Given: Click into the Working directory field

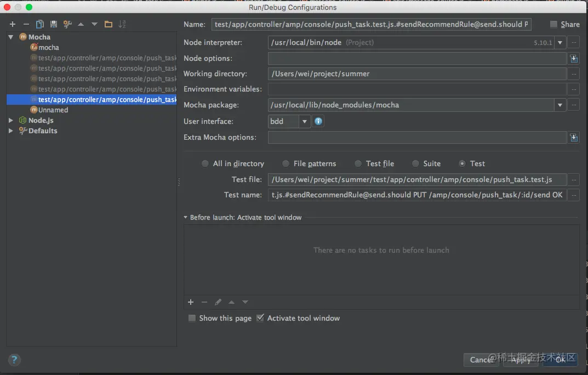Looking at the screenshot, I should (x=417, y=74).
